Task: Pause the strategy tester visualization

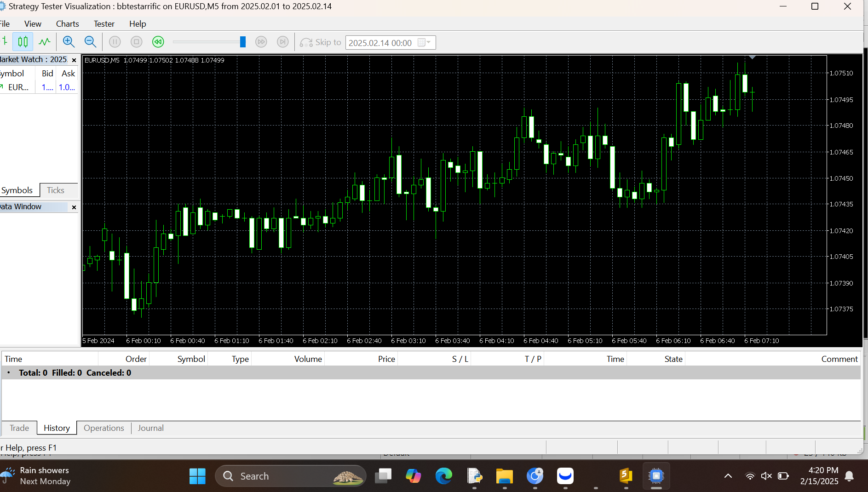Action: click(x=115, y=42)
